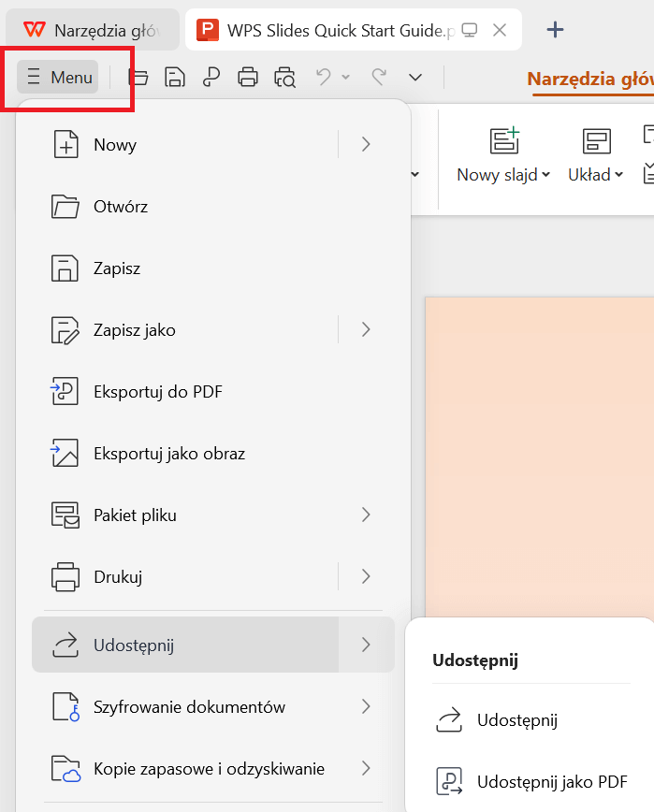The height and width of the screenshot is (812, 654).
Task: Click the Print icon in quick toolbar
Action: tap(248, 77)
